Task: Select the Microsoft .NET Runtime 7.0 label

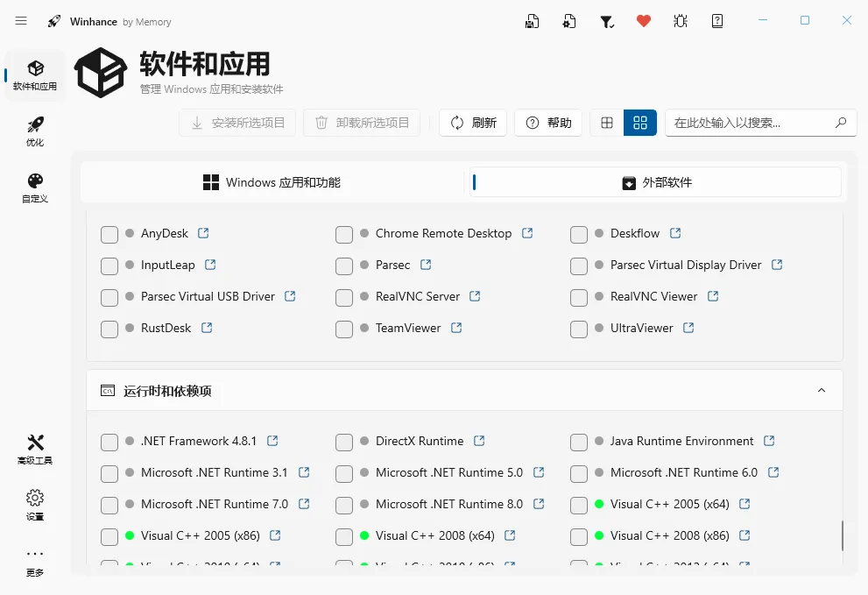Action: 215,504
